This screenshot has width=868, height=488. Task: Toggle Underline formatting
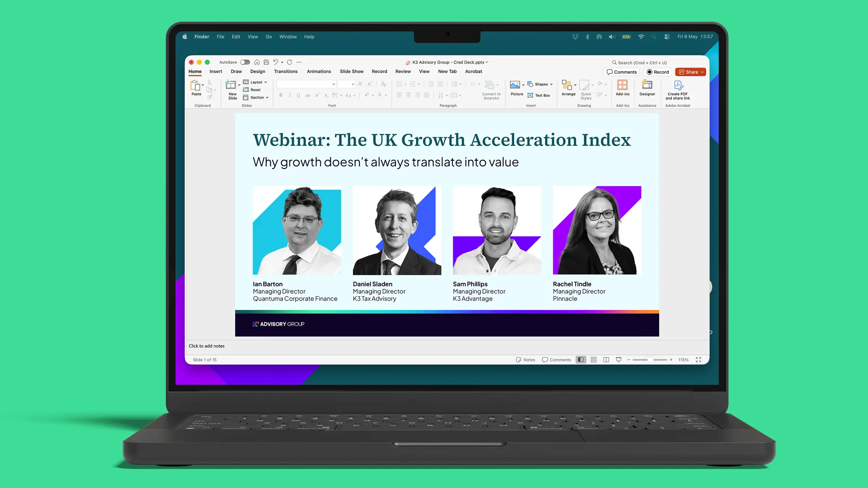point(298,95)
